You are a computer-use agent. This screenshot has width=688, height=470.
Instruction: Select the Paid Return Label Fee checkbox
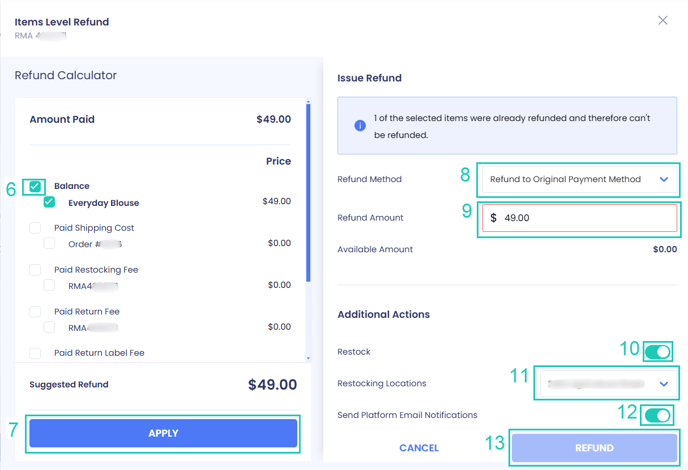(35, 353)
